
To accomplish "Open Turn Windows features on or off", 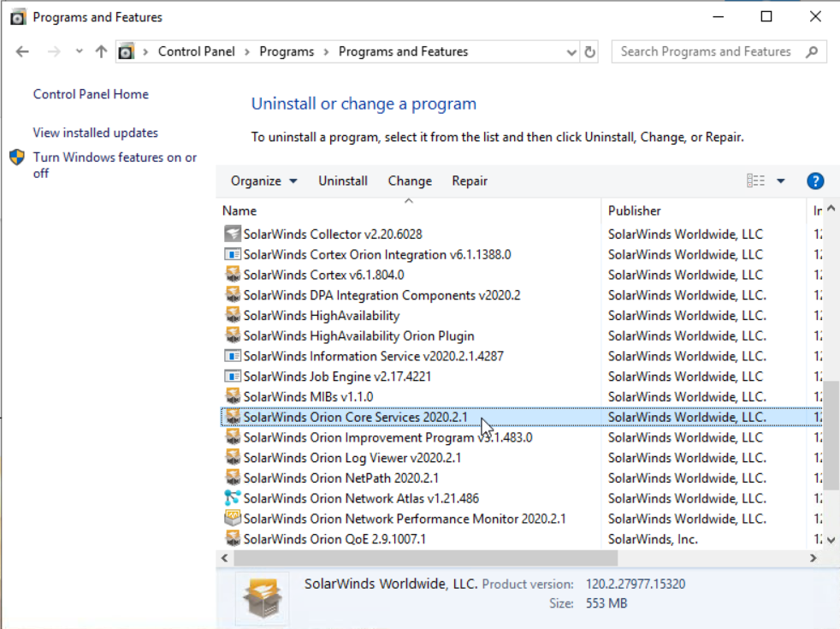I will click(115, 165).
